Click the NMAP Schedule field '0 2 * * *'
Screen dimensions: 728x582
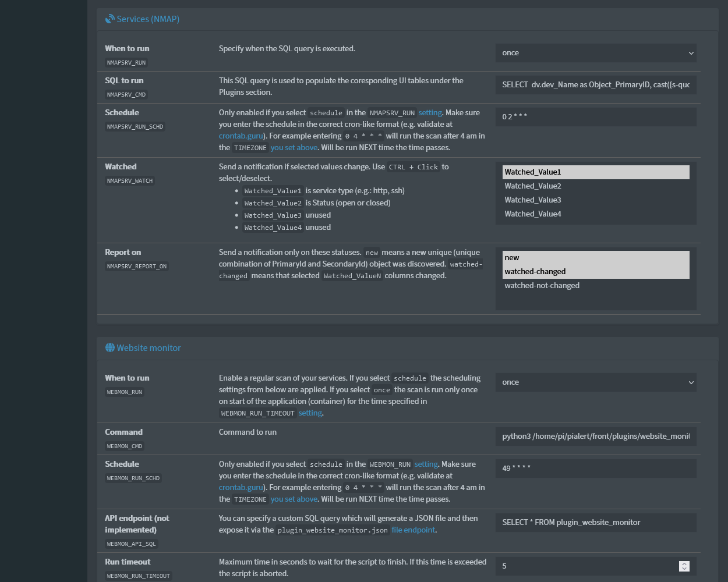pos(595,117)
